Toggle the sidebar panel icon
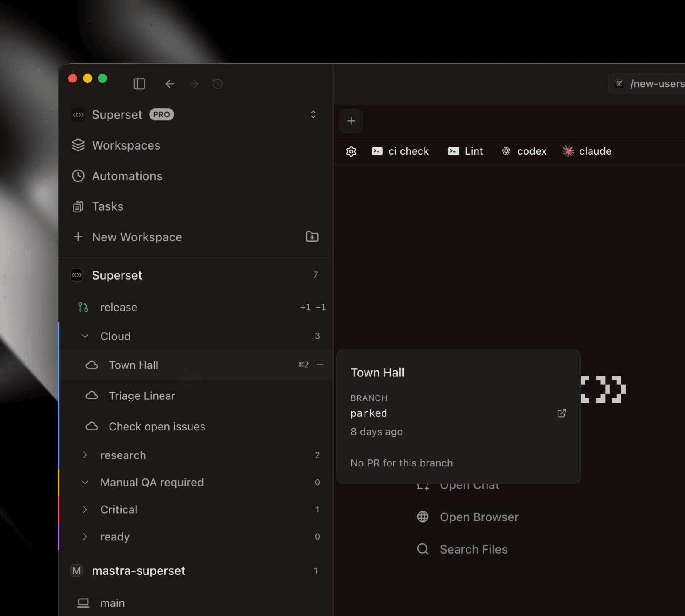This screenshot has height=616, width=685. point(139,84)
